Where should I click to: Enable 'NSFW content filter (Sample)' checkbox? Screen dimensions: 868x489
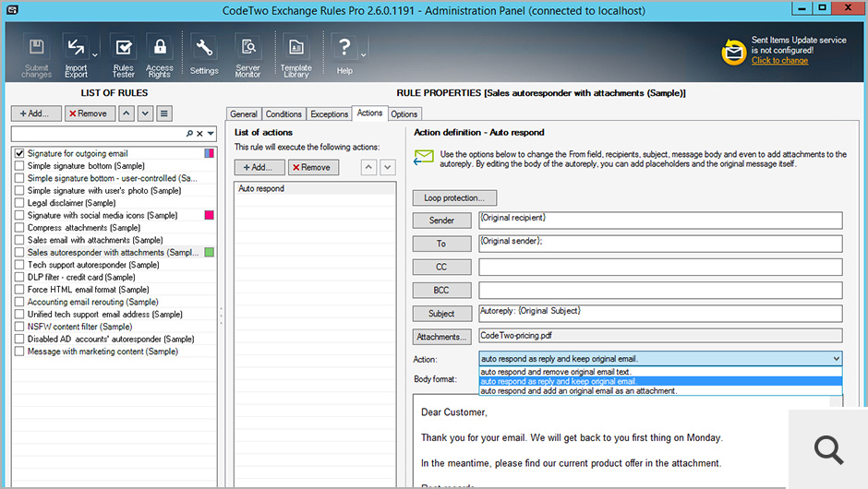point(19,327)
